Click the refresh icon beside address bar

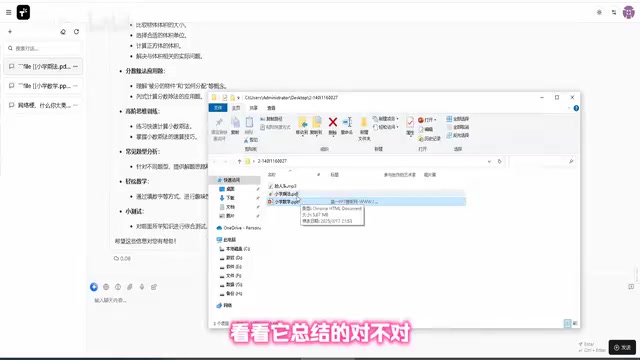tap(500, 161)
